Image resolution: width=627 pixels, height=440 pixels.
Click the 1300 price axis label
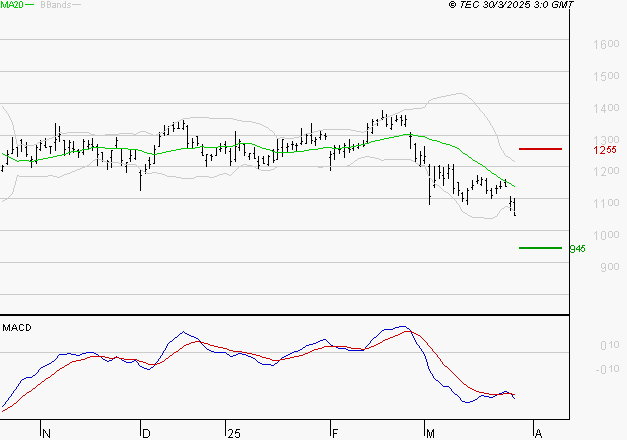tap(606, 140)
